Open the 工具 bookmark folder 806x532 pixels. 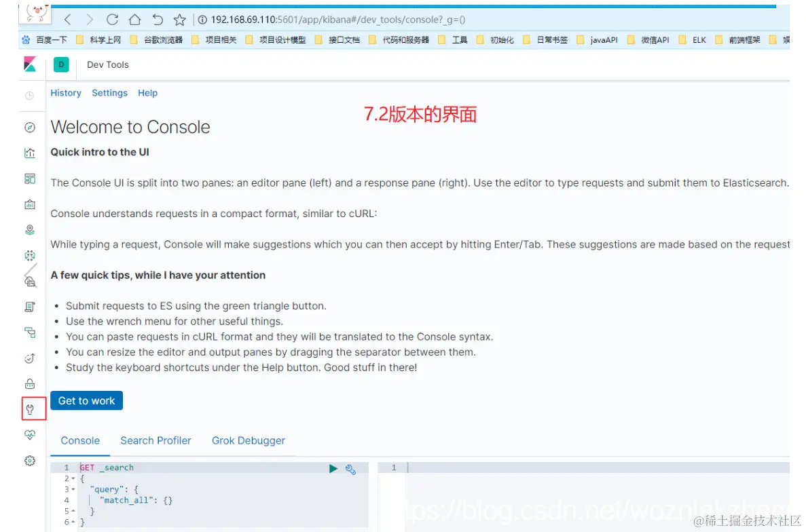coord(453,40)
